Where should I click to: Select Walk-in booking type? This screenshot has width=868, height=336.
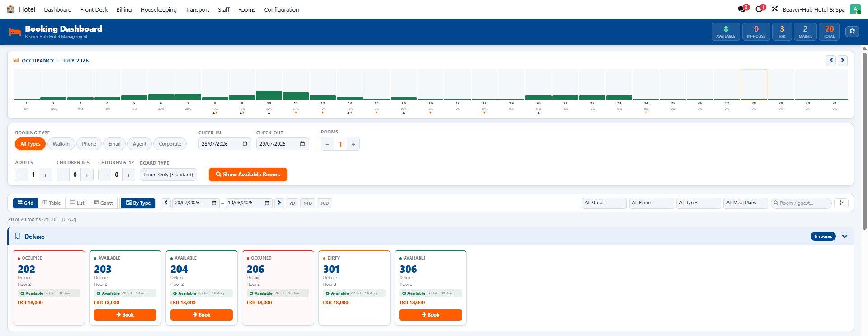click(61, 144)
